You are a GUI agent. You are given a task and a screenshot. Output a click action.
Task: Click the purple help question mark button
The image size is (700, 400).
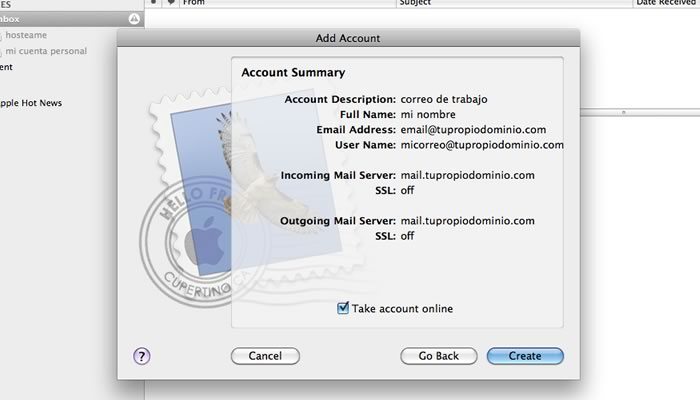(142, 356)
